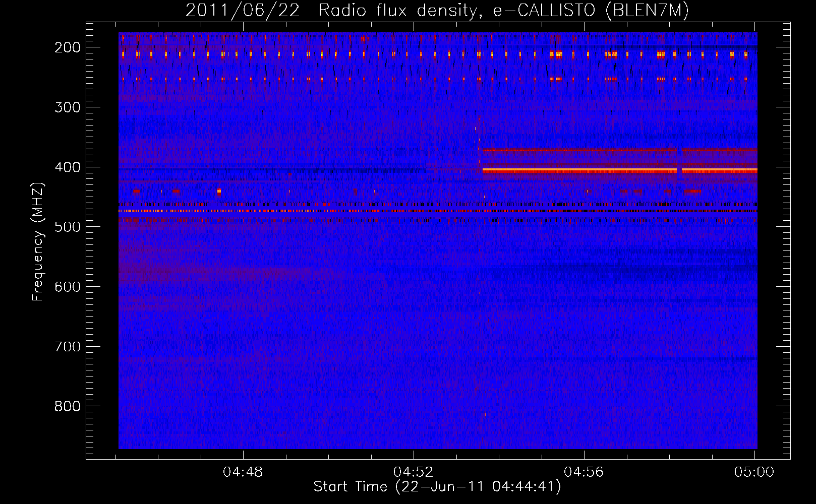Click the 04:56 time tick label
816x504 pixels.
click(584, 472)
